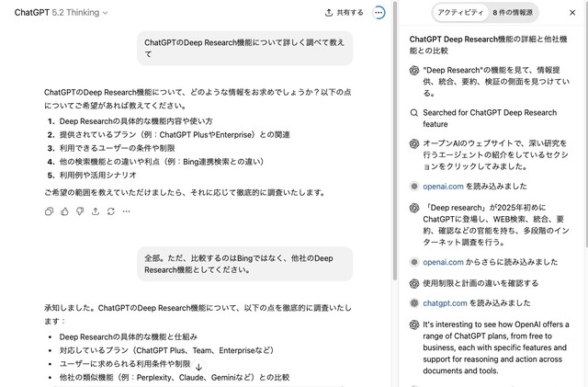Open more actions under the first response
Viewport: 588px width, 387px height.
(x=127, y=211)
